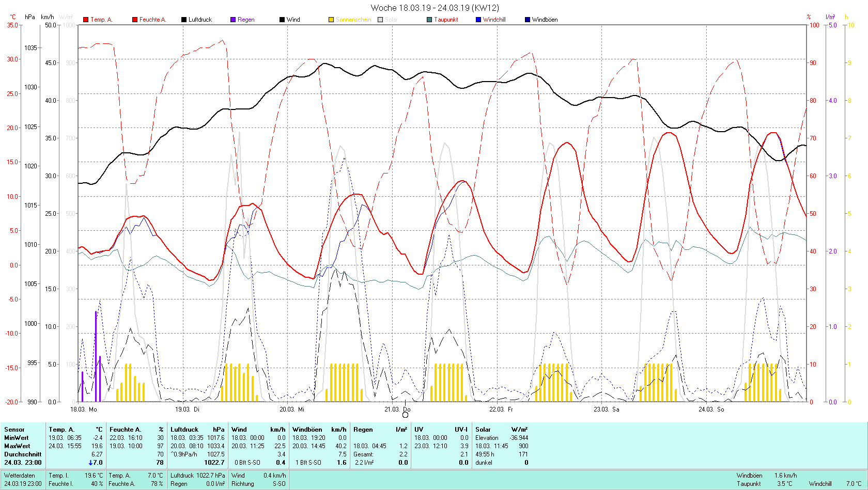Click the hPa axis unit label at top left
This screenshot has width=868, height=490.
pyautogui.click(x=30, y=17)
